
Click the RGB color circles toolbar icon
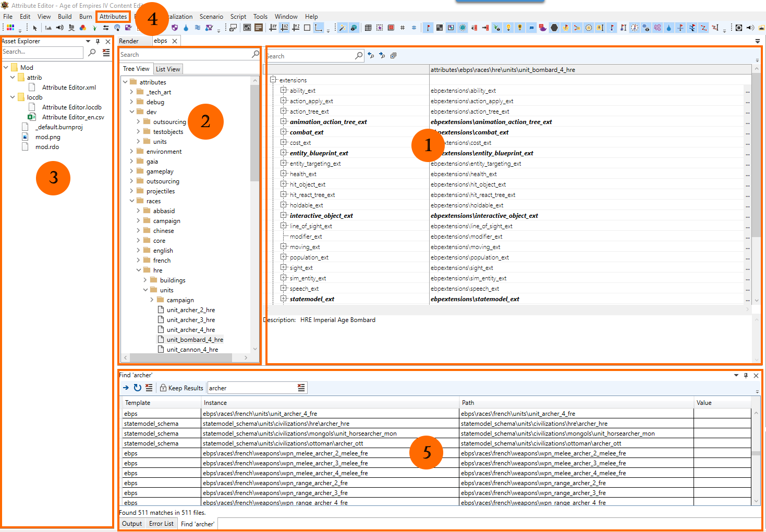pos(82,28)
